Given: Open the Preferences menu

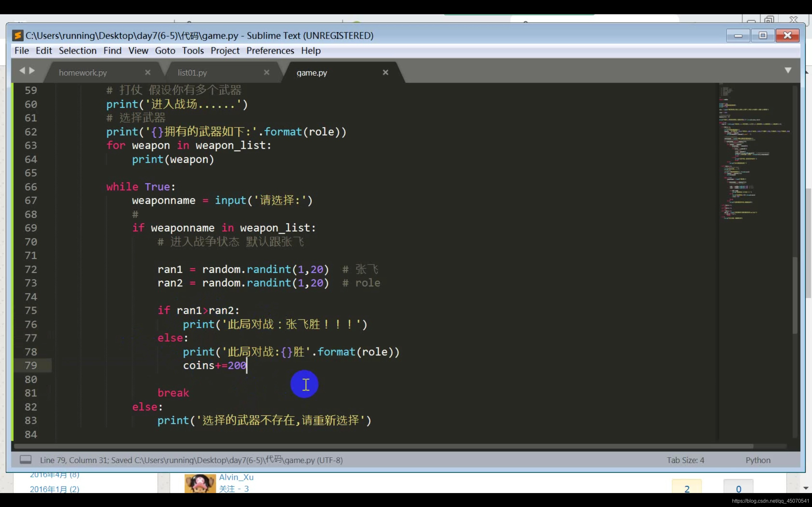Looking at the screenshot, I should click(x=270, y=51).
